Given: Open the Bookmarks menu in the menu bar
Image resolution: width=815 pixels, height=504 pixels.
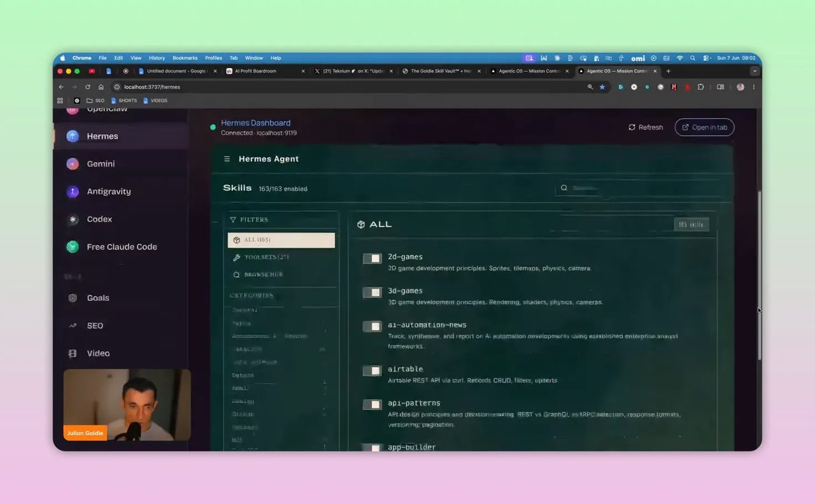Looking at the screenshot, I should point(185,58).
